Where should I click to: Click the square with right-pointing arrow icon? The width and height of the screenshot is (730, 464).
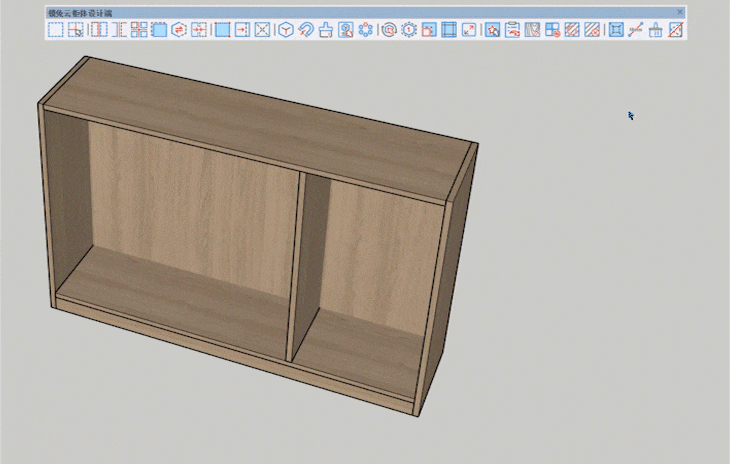pos(242,30)
